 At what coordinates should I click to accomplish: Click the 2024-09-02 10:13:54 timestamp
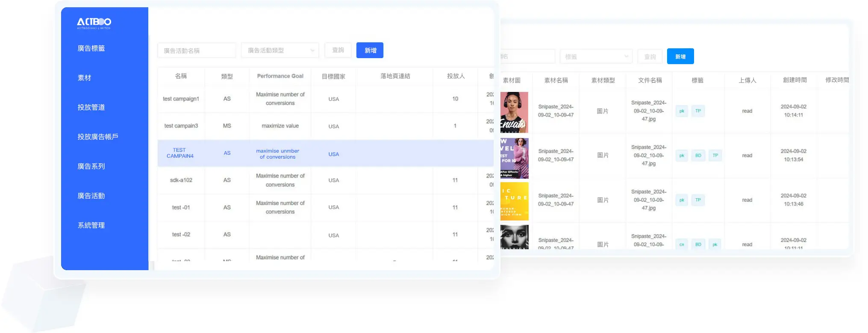tap(794, 155)
